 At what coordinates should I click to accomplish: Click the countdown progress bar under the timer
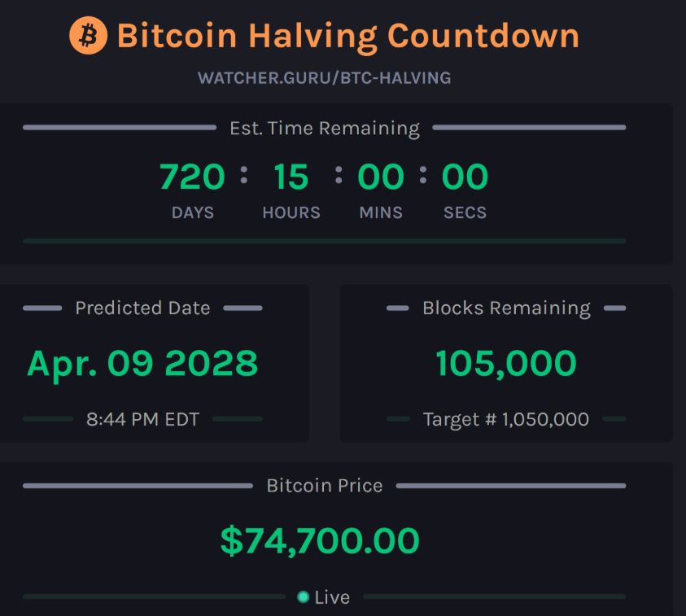coord(324,241)
